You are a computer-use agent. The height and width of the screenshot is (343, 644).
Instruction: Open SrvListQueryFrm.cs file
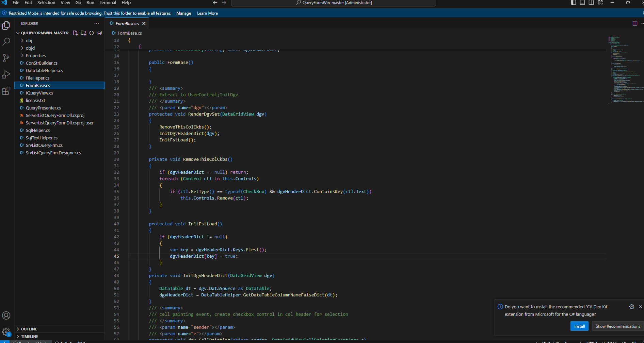click(x=44, y=145)
